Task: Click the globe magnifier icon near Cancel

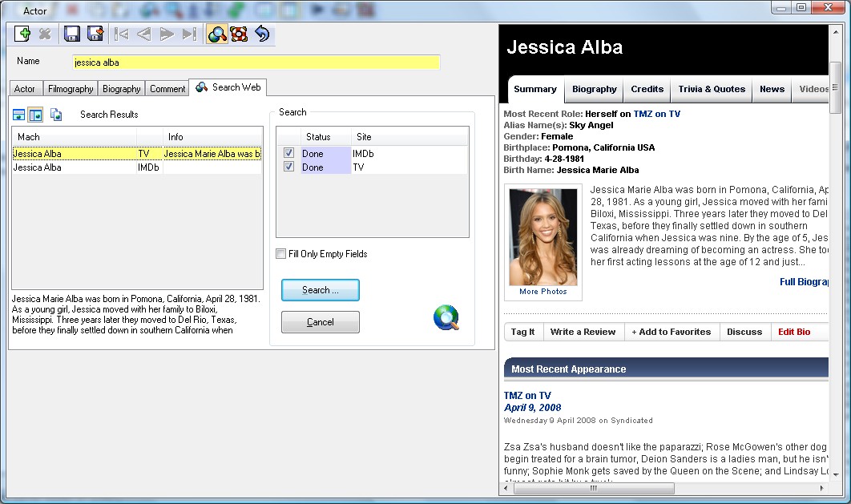Action: tap(446, 318)
